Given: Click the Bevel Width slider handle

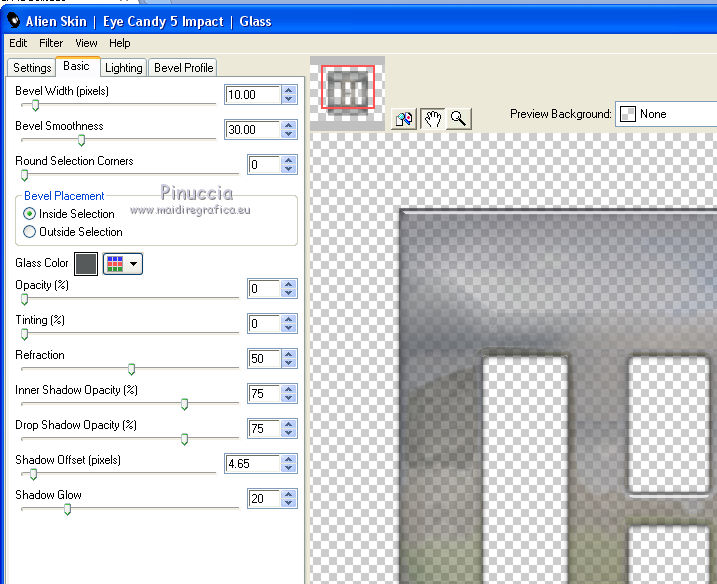Looking at the screenshot, I should [x=35, y=106].
